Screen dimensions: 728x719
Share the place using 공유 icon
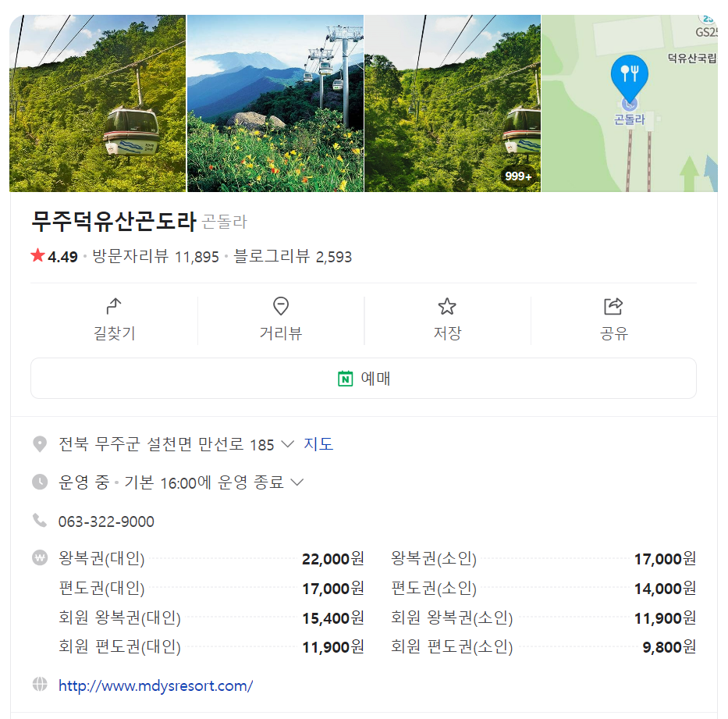(x=613, y=306)
